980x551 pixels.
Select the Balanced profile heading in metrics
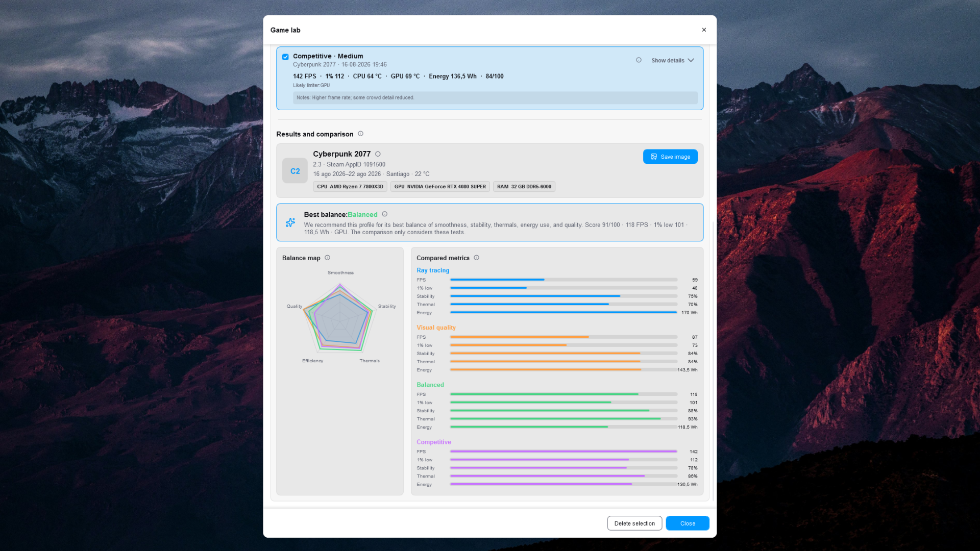(x=430, y=385)
